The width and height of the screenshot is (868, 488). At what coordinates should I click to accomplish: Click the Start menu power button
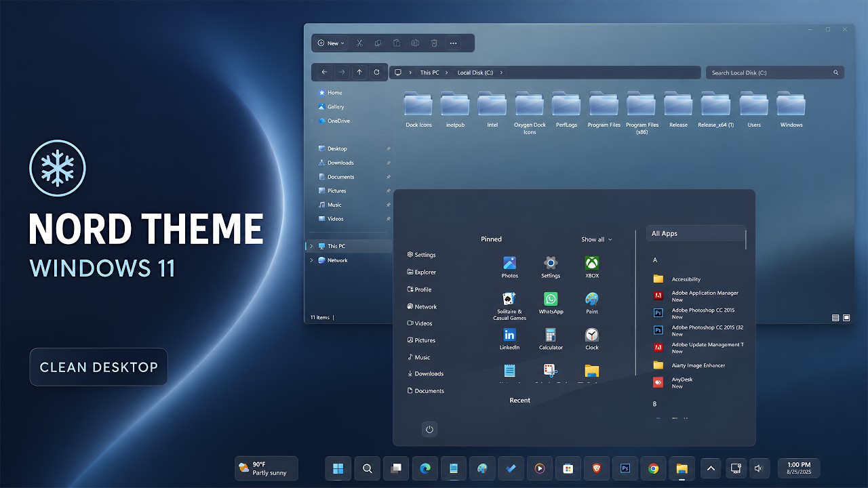(x=429, y=429)
